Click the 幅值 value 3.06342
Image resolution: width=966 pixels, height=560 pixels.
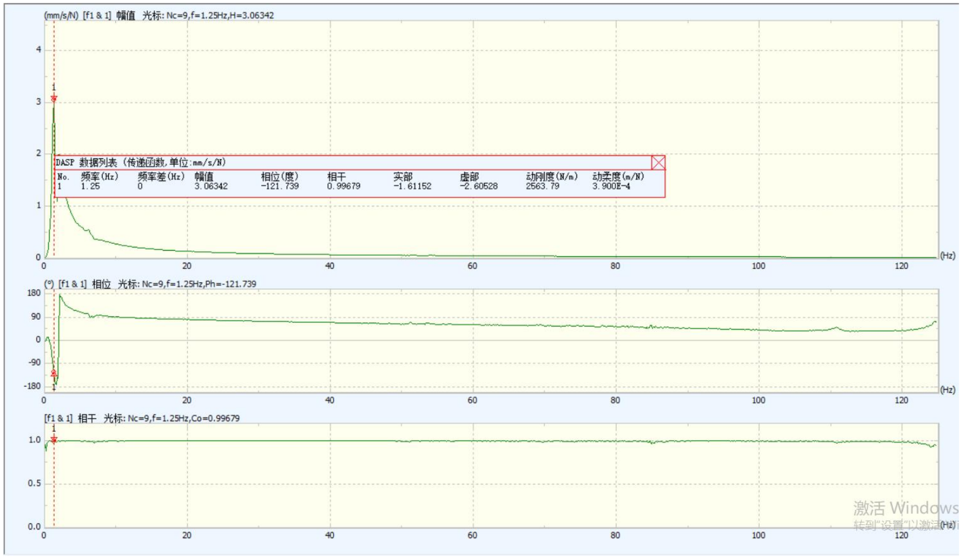coord(211,186)
